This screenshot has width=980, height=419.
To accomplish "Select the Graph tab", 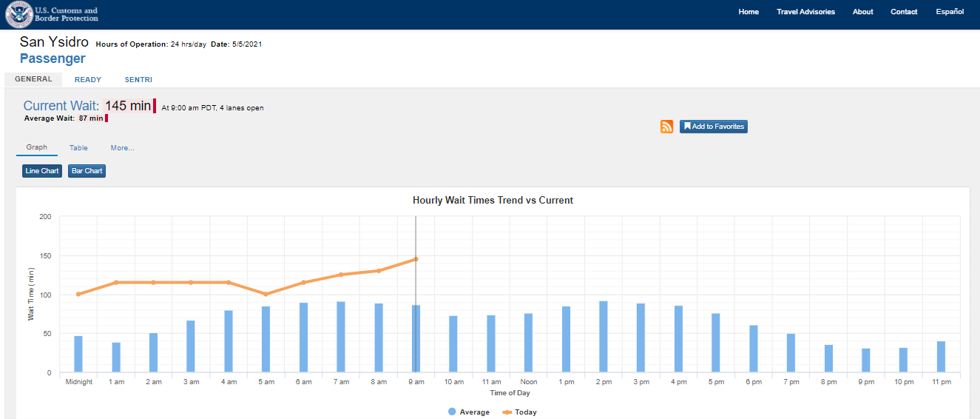I will 37,147.
